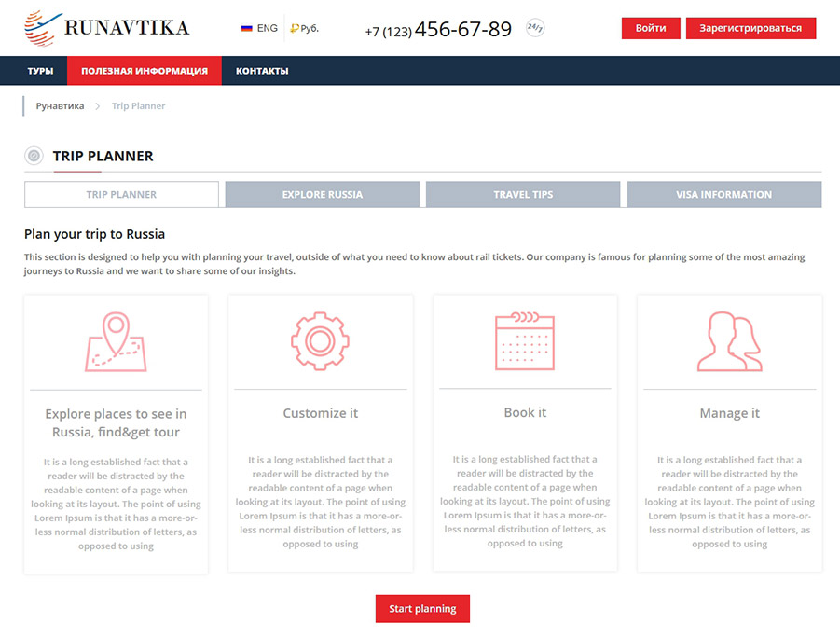Click the ruble currency icon

click(295, 29)
